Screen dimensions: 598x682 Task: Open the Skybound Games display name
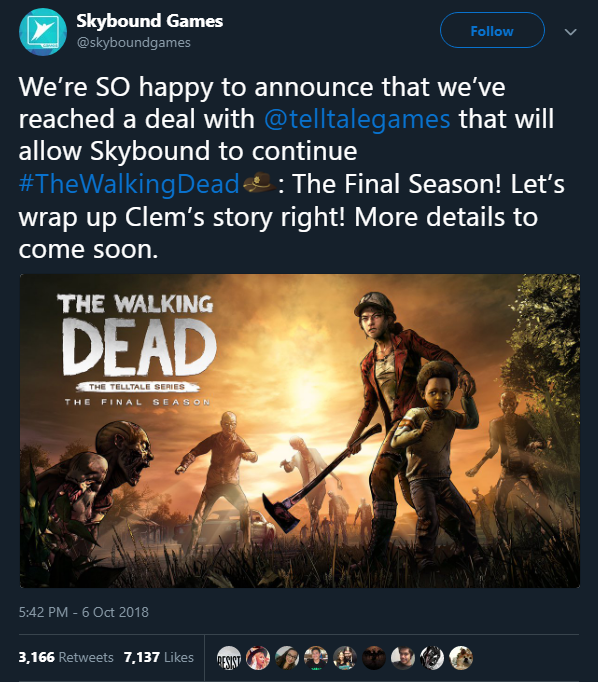[x=150, y=21]
